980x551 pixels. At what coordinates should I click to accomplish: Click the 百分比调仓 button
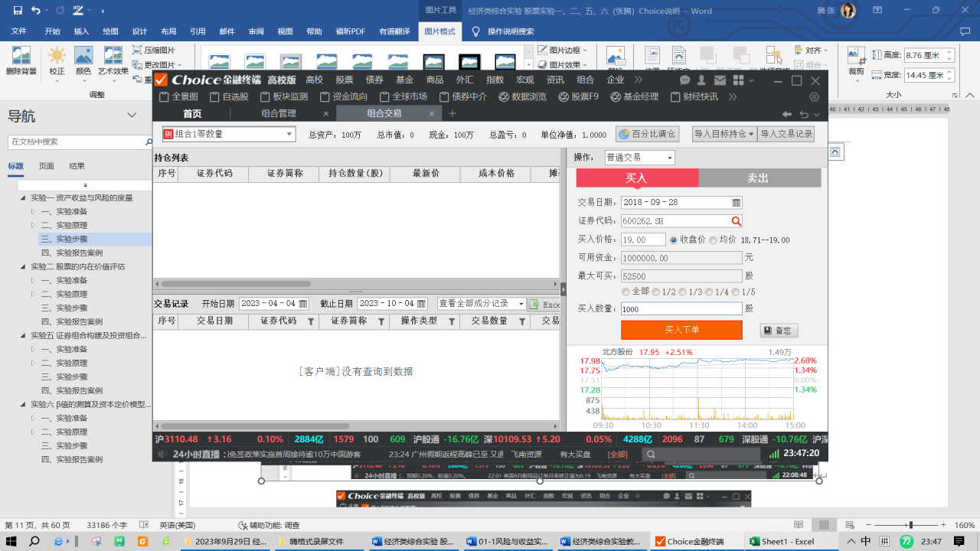coord(647,134)
